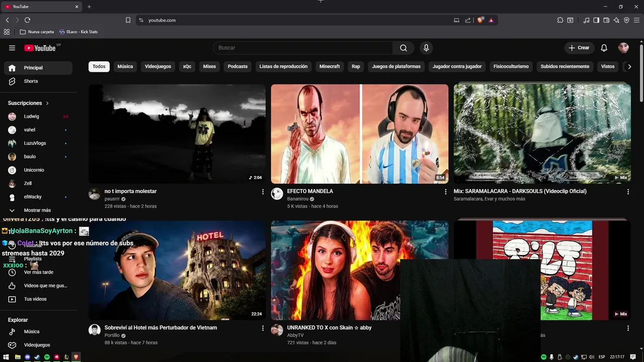This screenshot has height=362, width=644.
Task: Open Spotify from the taskbar
Action: coord(47,357)
